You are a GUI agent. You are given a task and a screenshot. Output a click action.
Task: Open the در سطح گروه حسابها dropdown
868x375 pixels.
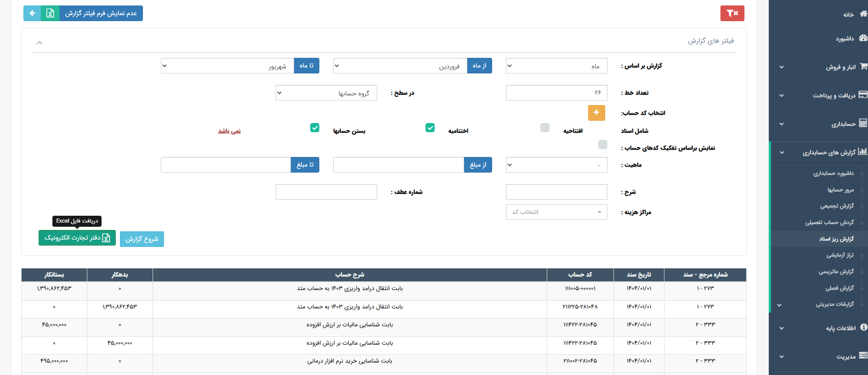pyautogui.click(x=326, y=93)
